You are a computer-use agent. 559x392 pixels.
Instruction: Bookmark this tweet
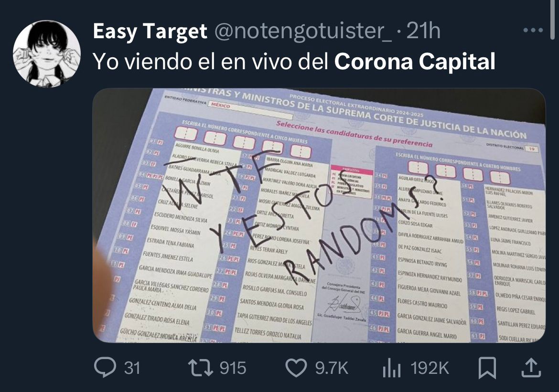[487, 368]
